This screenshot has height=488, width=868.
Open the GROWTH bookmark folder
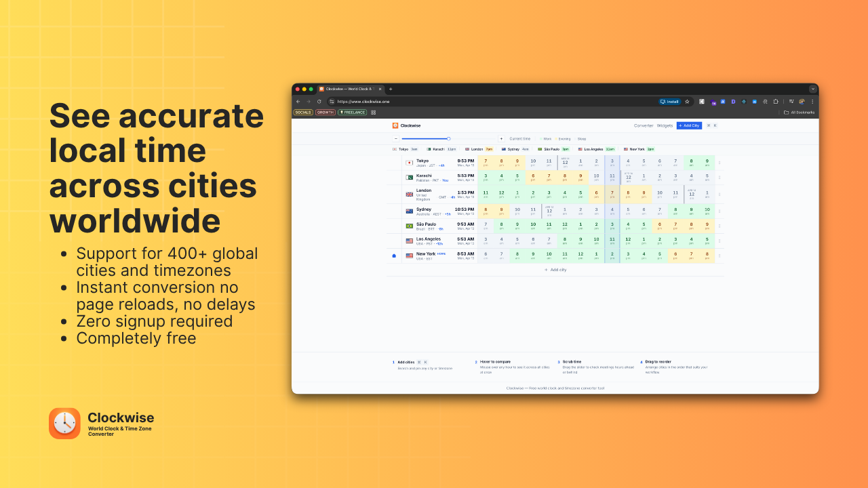coord(325,113)
